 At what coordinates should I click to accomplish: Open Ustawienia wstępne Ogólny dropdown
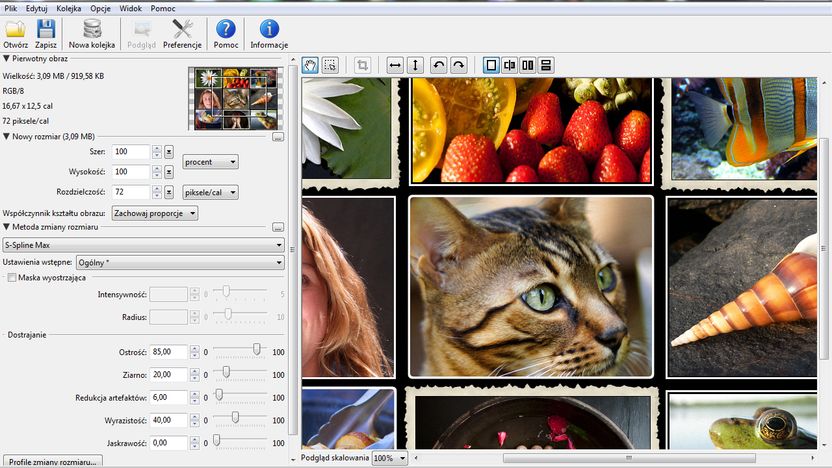tap(180, 262)
